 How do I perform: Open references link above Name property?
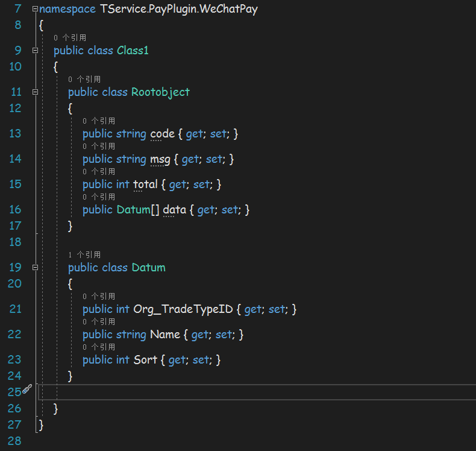[x=99, y=321]
